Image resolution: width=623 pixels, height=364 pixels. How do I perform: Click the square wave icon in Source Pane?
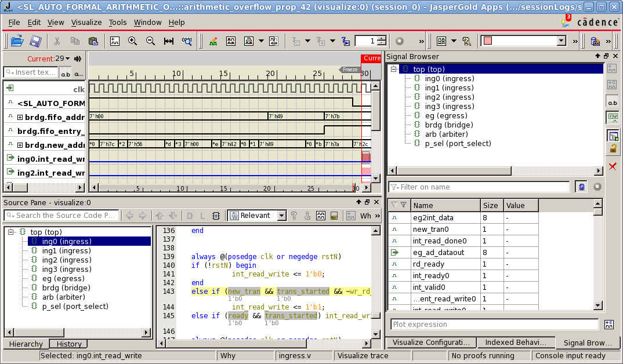[321, 216]
